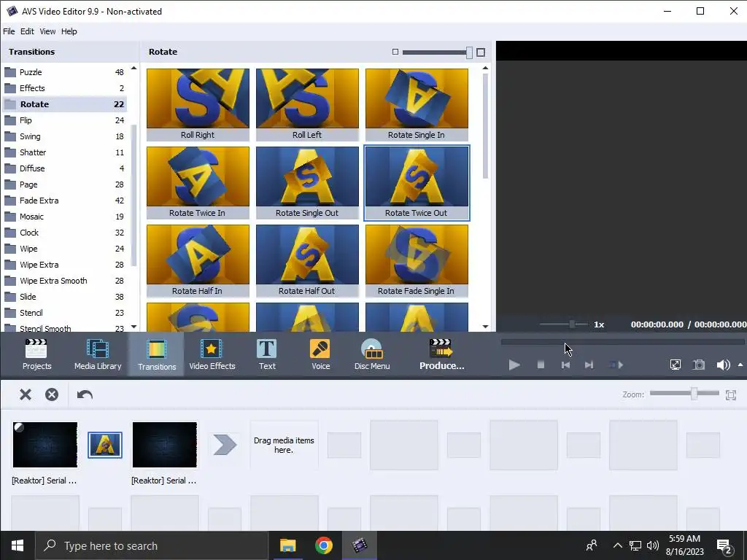Click the Produce... button
Image resolution: width=747 pixels, height=560 pixels.
[x=441, y=354]
